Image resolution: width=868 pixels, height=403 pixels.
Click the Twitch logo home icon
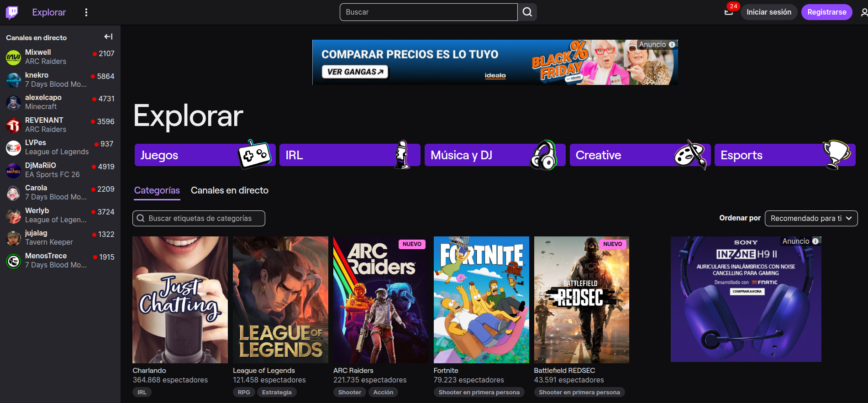tap(12, 12)
